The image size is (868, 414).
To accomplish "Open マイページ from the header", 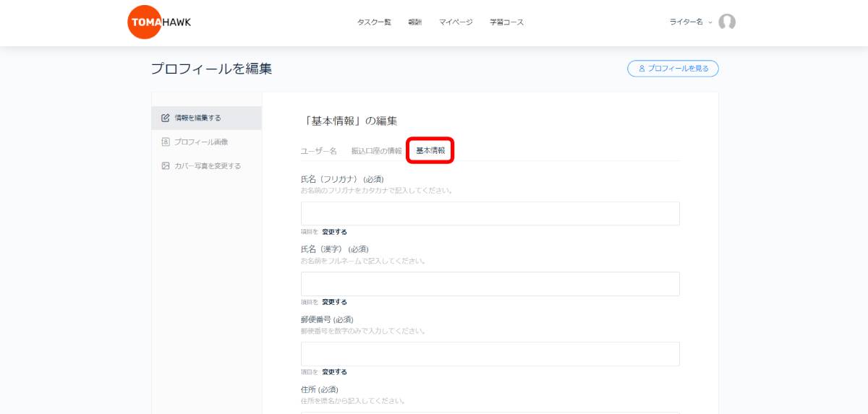I will (456, 22).
